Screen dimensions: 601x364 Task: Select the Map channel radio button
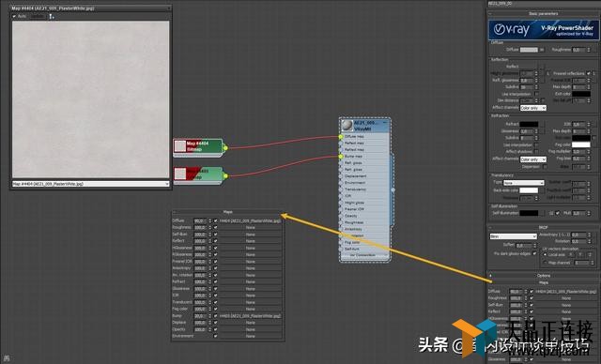(x=545, y=263)
